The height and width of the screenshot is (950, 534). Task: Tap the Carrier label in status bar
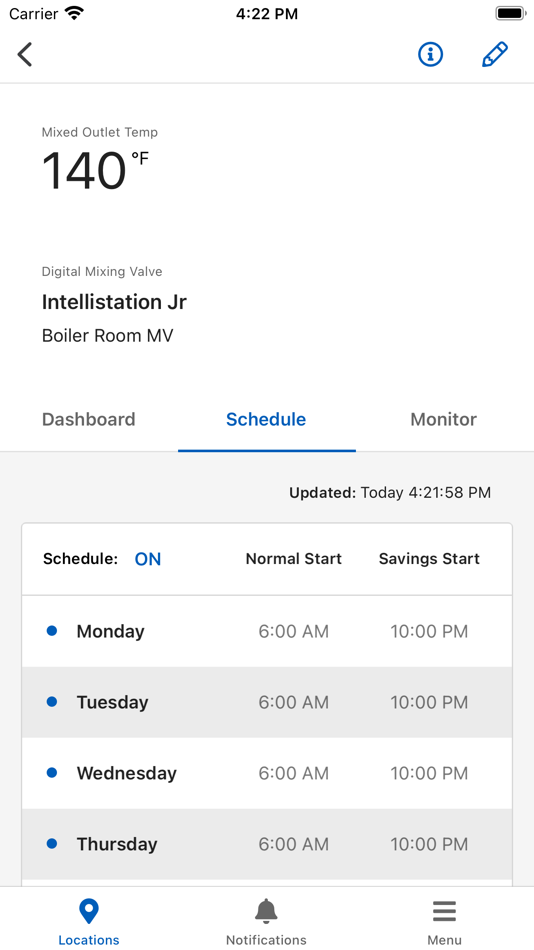[33, 13]
